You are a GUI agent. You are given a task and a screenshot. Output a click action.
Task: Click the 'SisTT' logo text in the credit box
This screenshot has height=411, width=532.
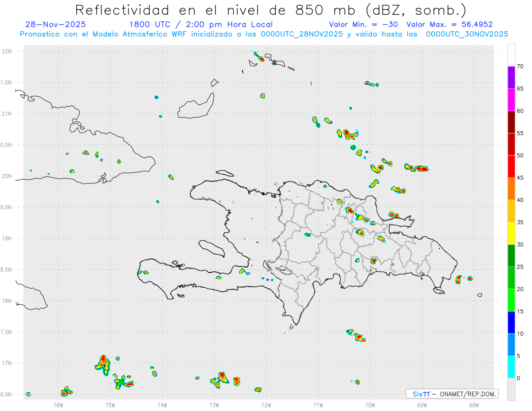click(421, 394)
